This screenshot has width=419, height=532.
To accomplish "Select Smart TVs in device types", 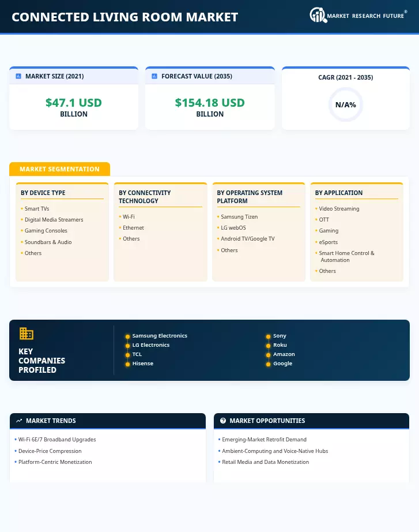I will click(x=37, y=209).
